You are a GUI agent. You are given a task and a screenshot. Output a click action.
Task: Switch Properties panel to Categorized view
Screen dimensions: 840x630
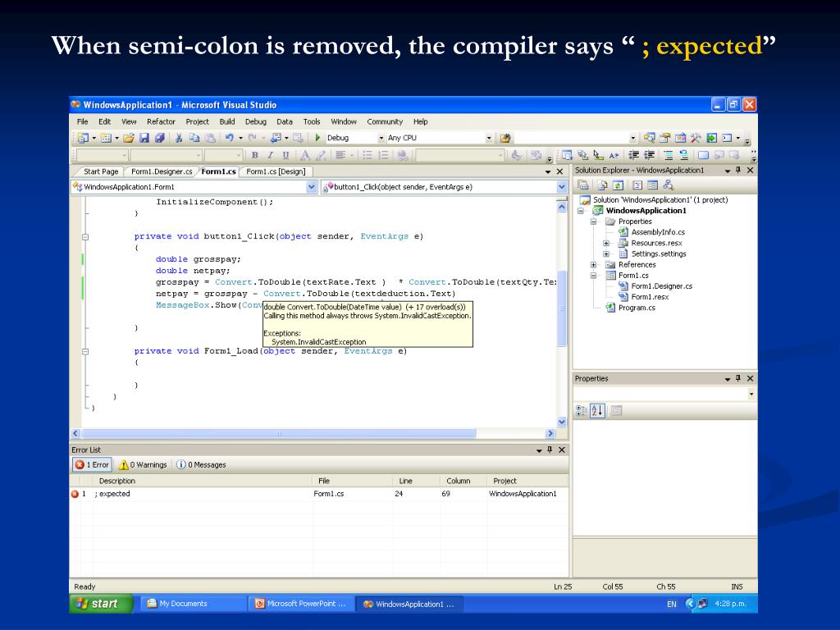(x=582, y=411)
